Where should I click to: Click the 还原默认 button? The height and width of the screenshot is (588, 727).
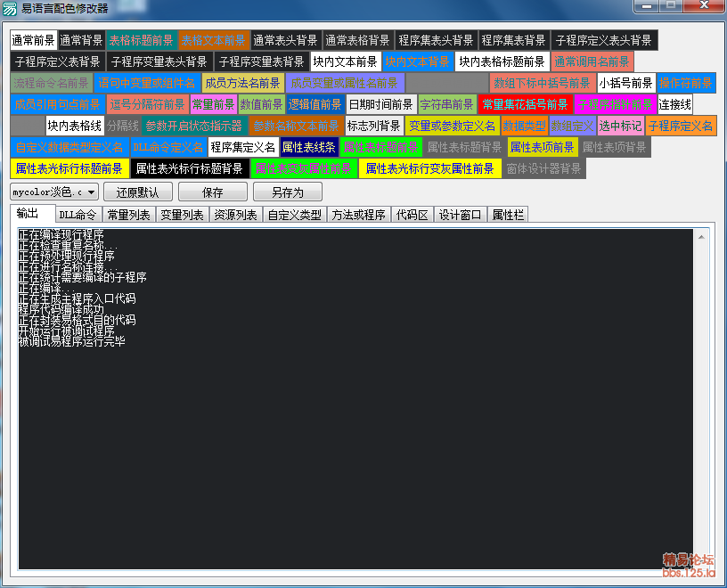pyautogui.click(x=138, y=192)
